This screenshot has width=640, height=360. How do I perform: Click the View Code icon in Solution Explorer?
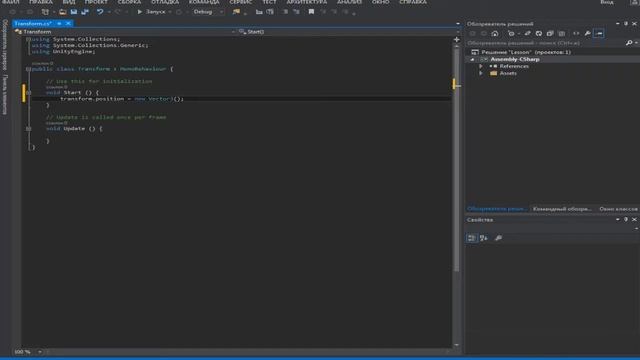click(x=576, y=33)
